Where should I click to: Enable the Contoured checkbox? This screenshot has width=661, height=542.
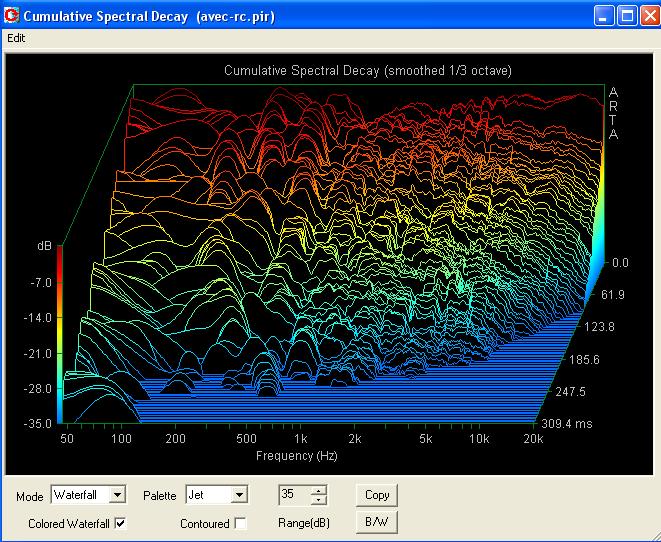coord(240,523)
